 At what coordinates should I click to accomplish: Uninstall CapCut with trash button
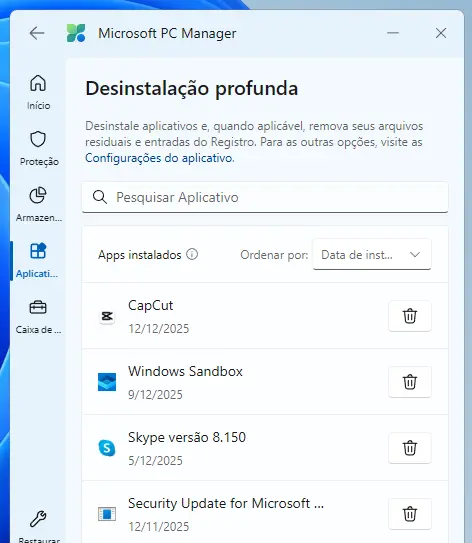point(410,316)
